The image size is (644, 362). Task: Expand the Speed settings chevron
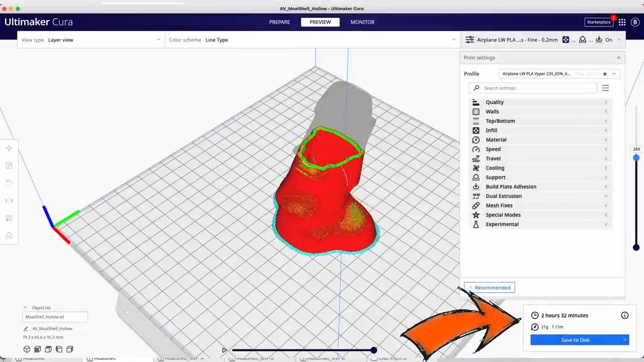coord(606,149)
